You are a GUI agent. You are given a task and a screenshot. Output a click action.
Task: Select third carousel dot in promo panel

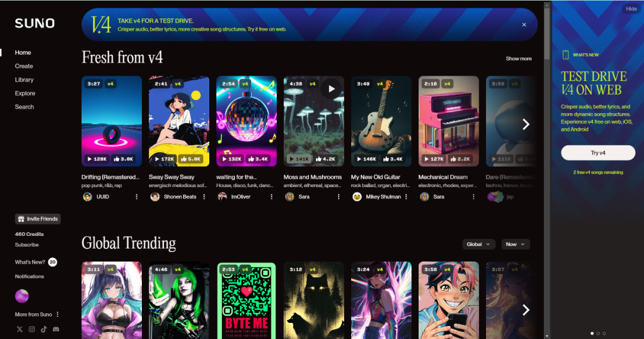click(x=604, y=333)
